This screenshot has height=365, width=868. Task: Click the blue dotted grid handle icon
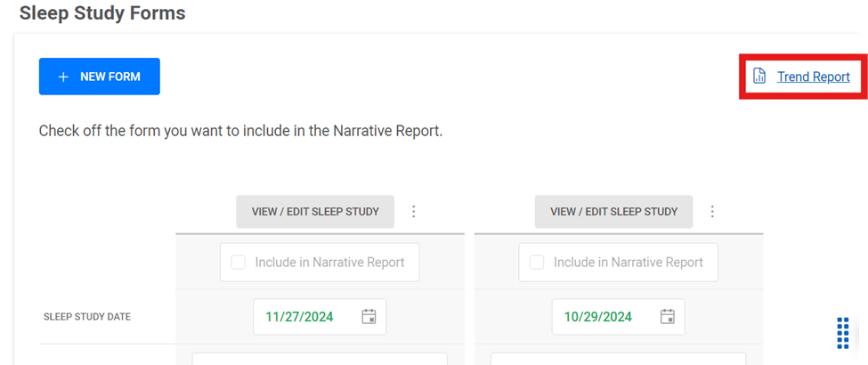pos(842,334)
